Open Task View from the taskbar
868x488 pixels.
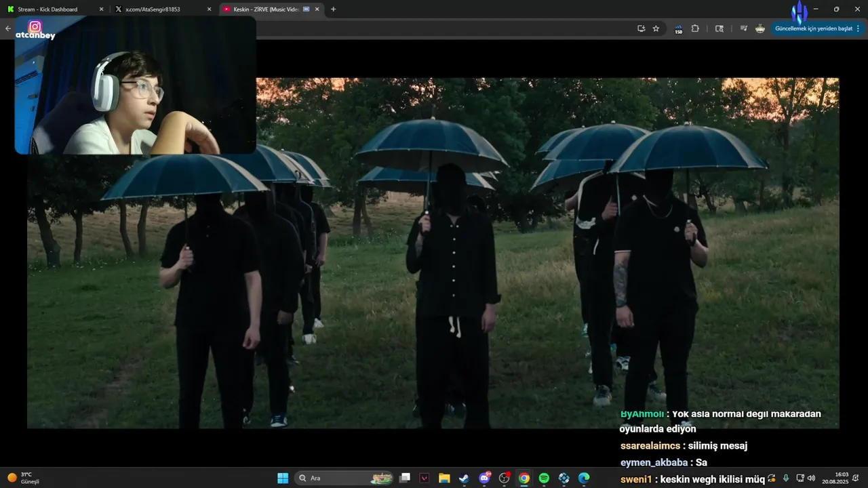click(405, 478)
